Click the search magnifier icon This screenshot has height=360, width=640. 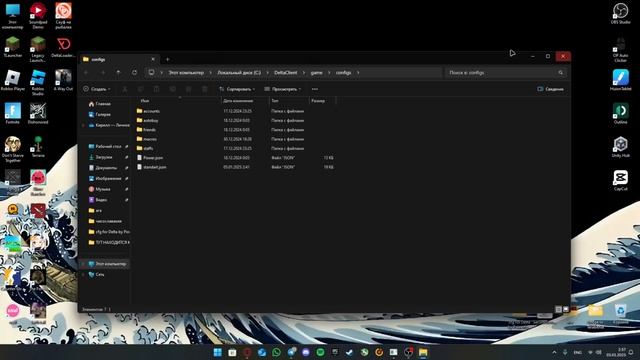[560, 73]
